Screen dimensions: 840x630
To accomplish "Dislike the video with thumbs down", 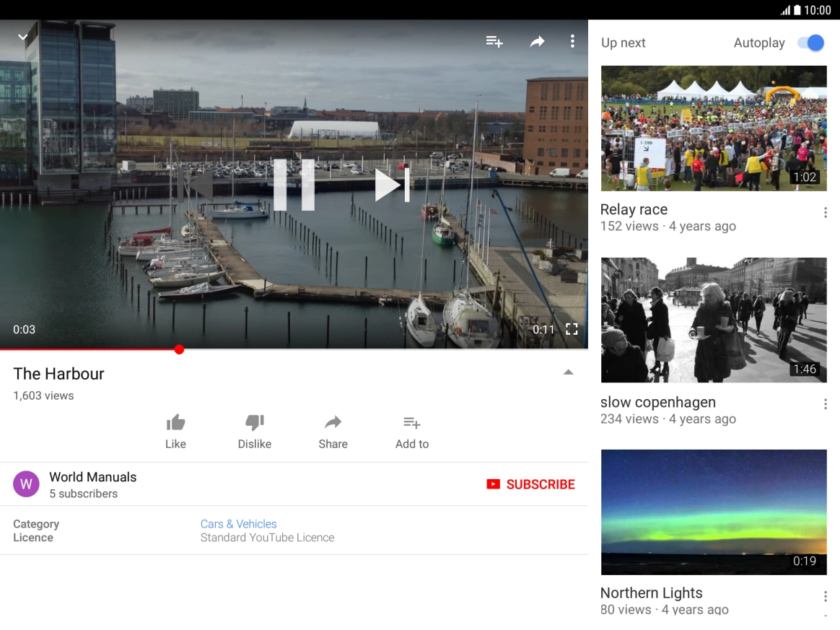I will click(x=255, y=432).
